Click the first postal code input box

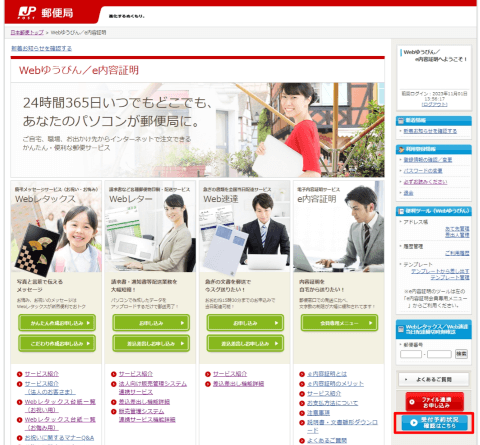pyautogui.click(x=411, y=354)
